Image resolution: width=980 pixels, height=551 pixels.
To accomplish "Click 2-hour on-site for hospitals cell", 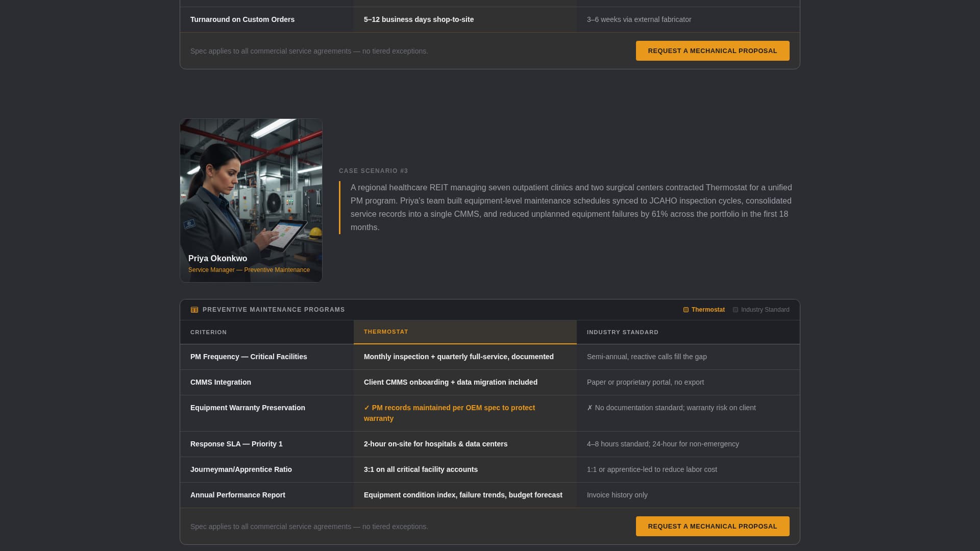I will (x=465, y=444).
